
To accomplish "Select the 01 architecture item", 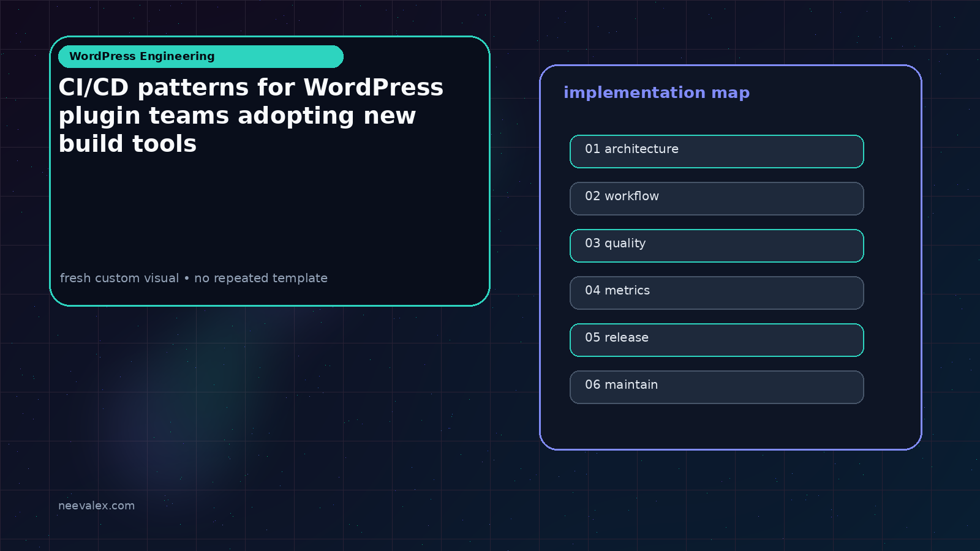I will pyautogui.click(x=717, y=151).
